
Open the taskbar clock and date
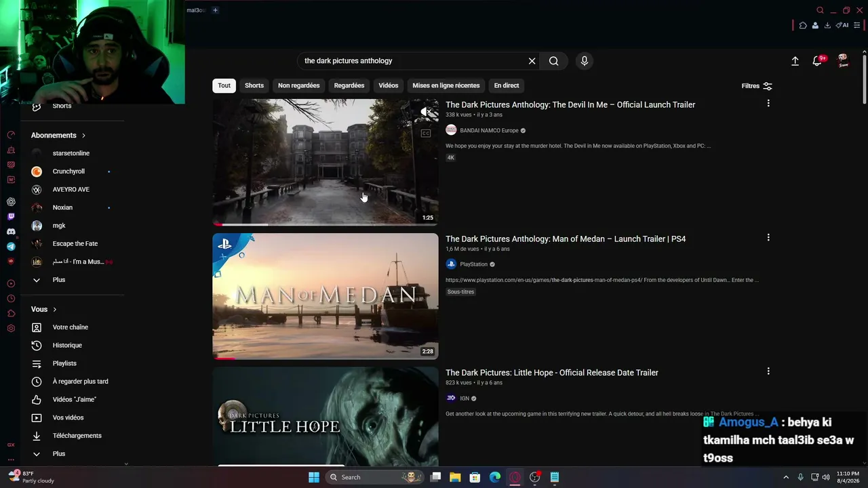(x=848, y=477)
